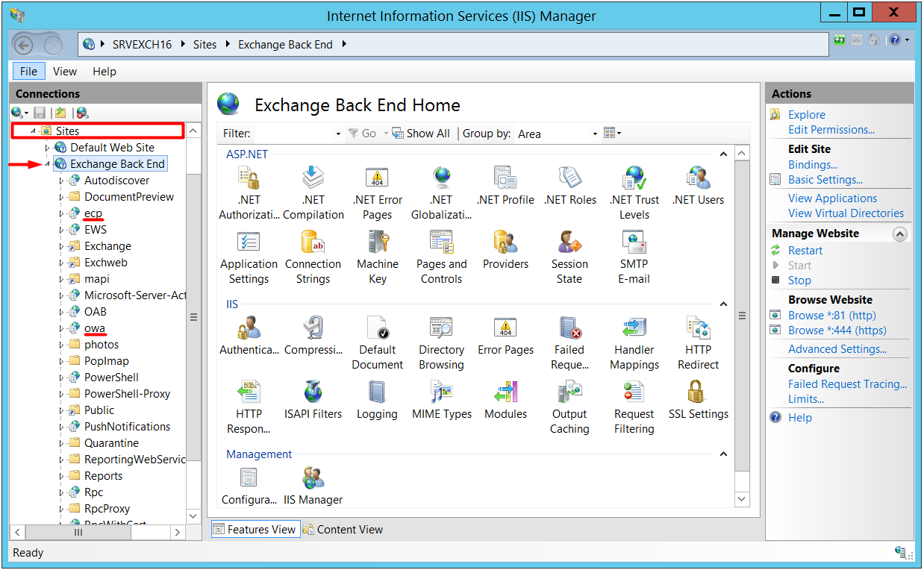Open the View menu

coord(64,72)
